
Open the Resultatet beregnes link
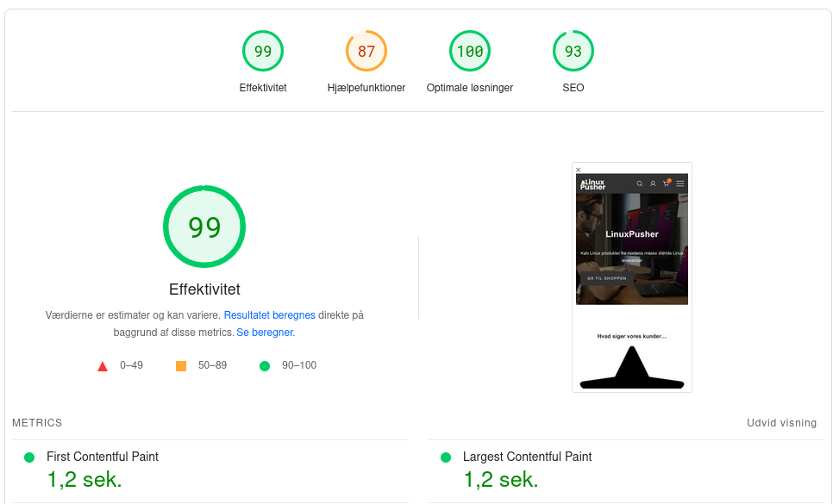tap(269, 315)
